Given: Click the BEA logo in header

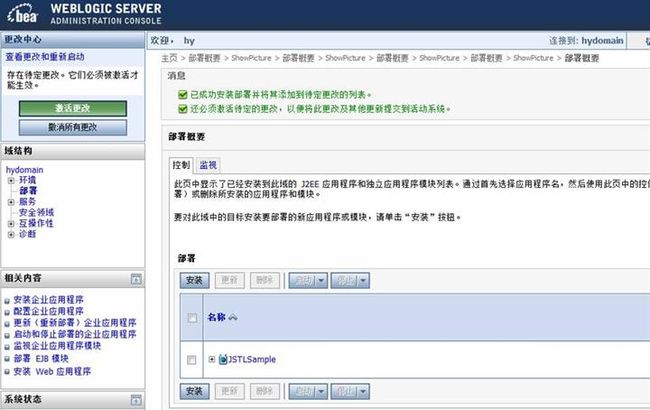Looking at the screenshot, I should (x=22, y=14).
